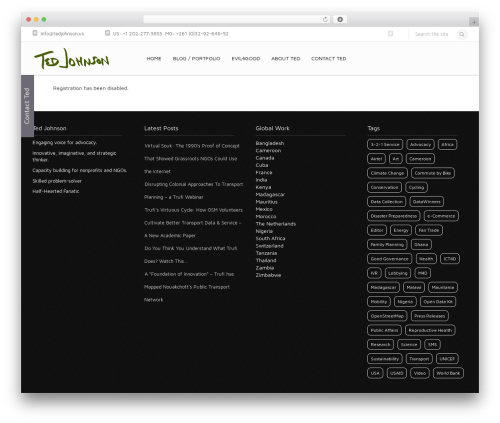The image size is (500, 423).
Task: Select Mexico under Global Work
Action: point(264,209)
